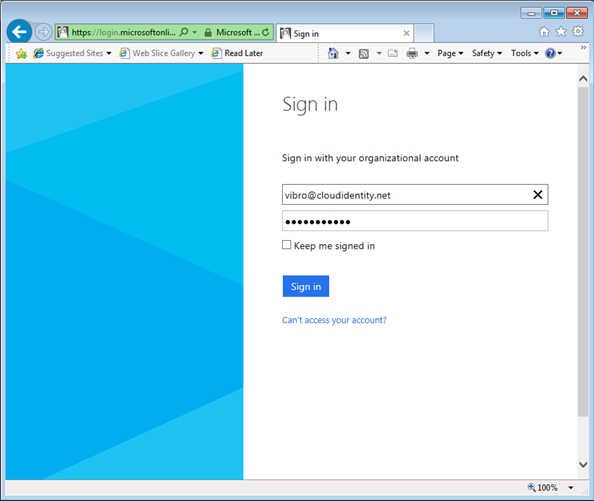This screenshot has width=594, height=501.
Task: Click the RSS feeds icon in command bar
Action: [364, 54]
